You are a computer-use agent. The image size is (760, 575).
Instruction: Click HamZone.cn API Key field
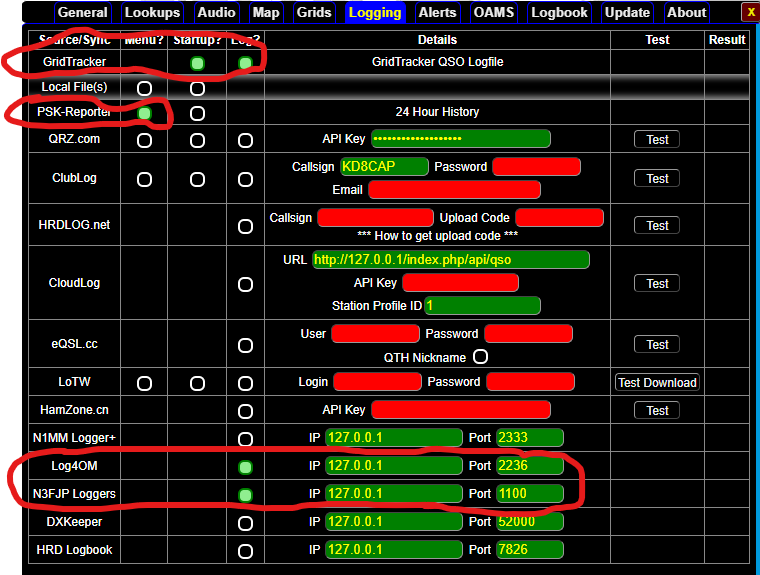(x=461, y=410)
